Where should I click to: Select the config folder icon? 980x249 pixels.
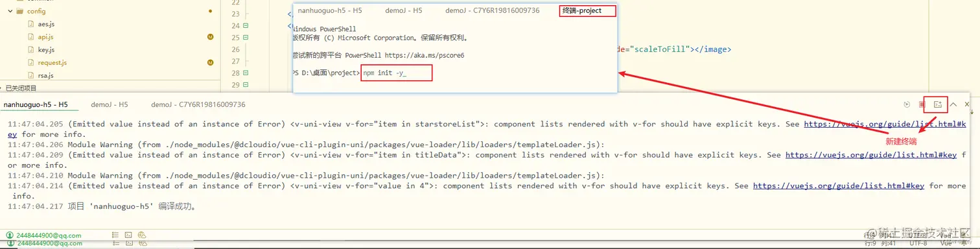[20, 12]
